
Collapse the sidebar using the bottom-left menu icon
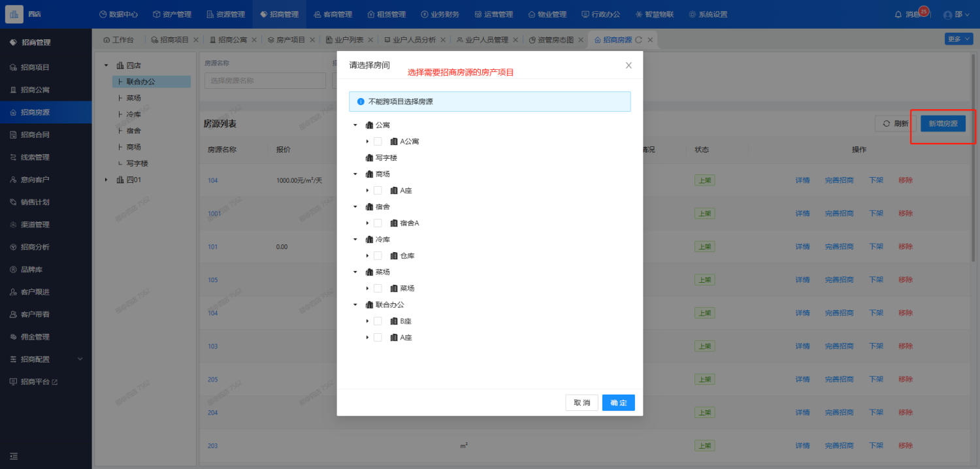[13, 456]
